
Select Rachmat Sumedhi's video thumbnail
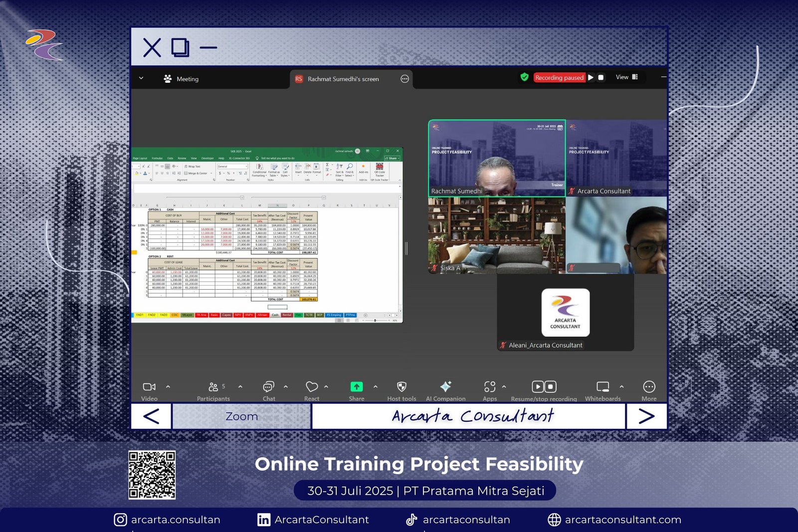[x=497, y=158]
